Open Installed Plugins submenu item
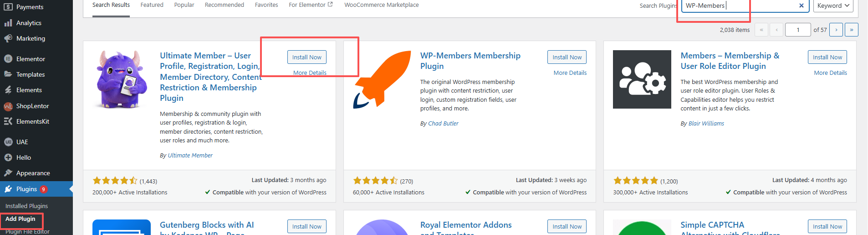The height and width of the screenshot is (235, 868). (x=26, y=206)
